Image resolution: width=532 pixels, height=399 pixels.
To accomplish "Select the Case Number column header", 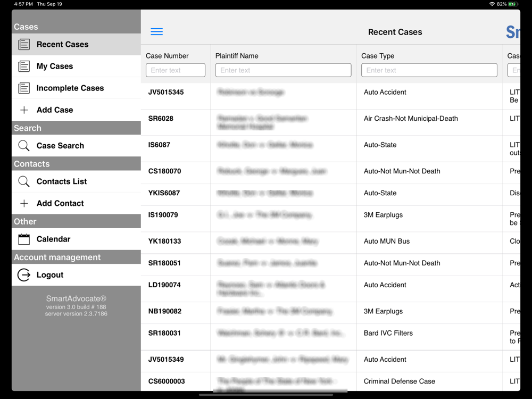I will [167, 56].
